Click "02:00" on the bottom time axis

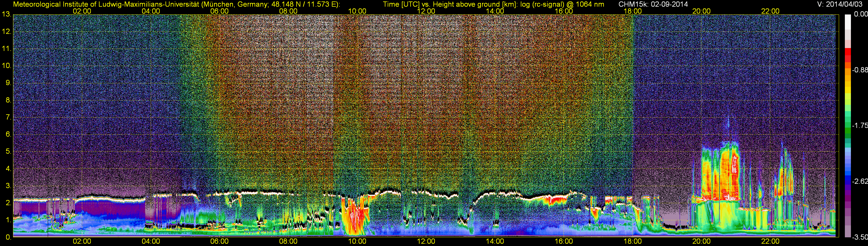(82, 241)
